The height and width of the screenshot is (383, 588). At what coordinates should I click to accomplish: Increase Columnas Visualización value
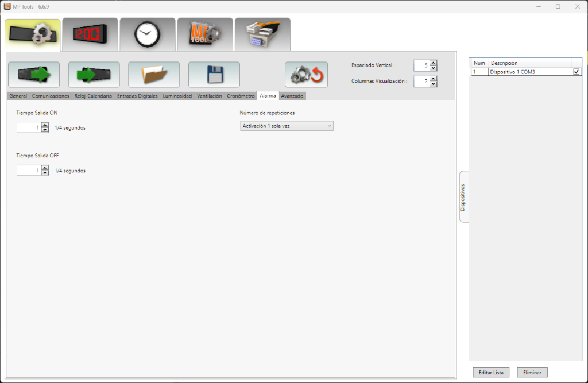point(433,79)
